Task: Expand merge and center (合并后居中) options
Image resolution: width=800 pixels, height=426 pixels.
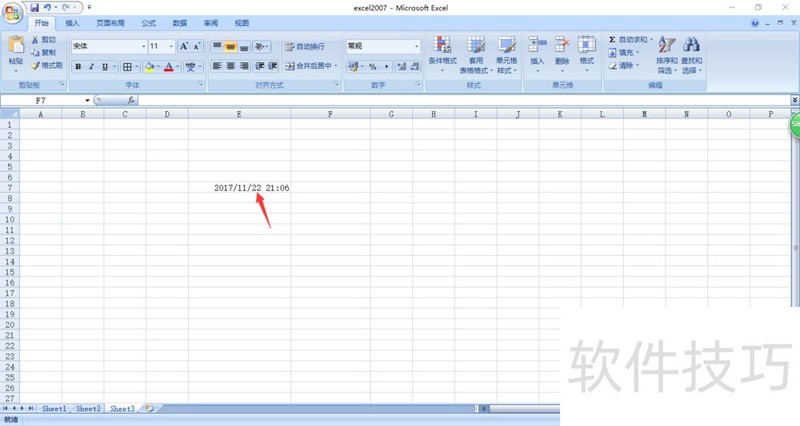Action: [x=336, y=66]
